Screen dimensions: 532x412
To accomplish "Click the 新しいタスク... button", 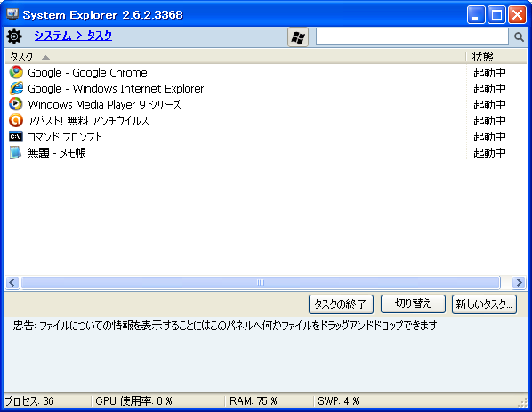I will pos(484,304).
